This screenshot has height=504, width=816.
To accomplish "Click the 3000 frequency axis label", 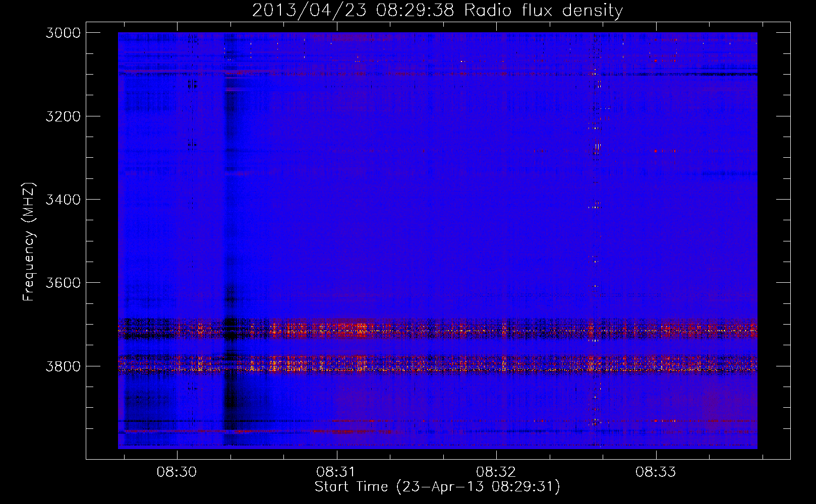I will point(63,33).
